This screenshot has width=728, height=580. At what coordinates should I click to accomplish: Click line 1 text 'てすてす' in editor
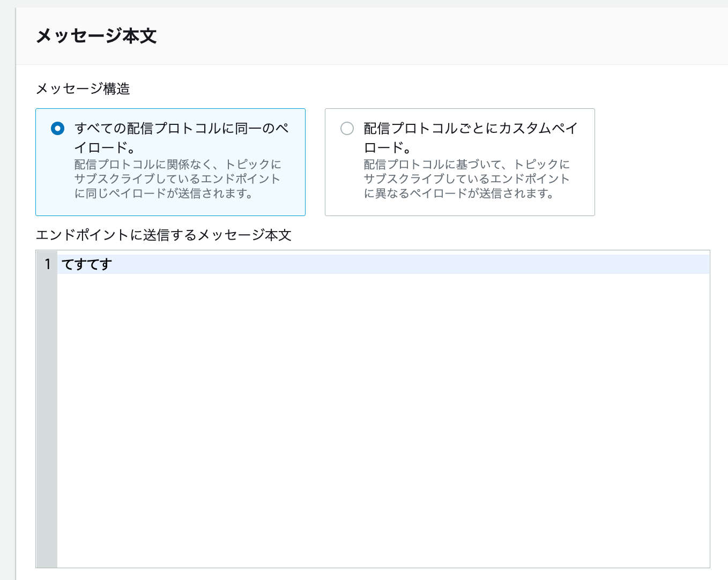(x=87, y=264)
